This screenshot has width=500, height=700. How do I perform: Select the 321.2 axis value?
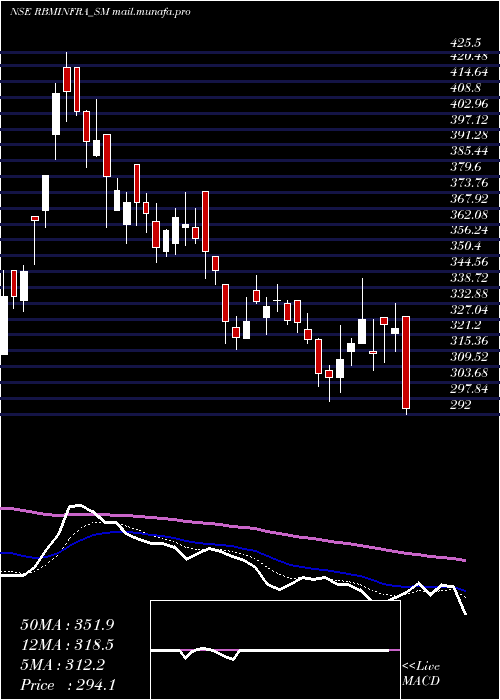coord(466,325)
